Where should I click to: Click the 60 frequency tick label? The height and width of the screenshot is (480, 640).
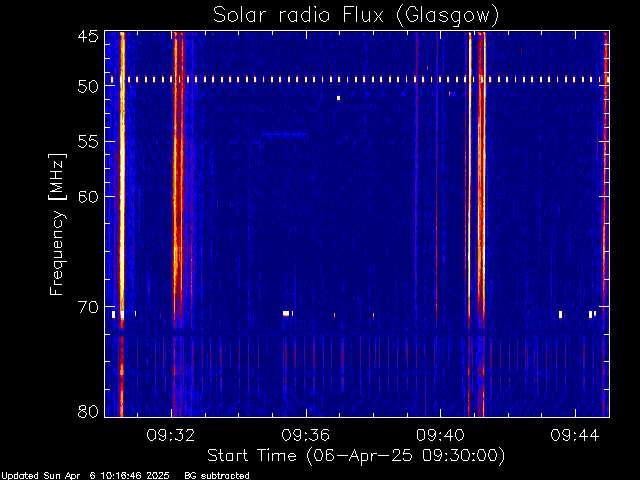point(88,197)
